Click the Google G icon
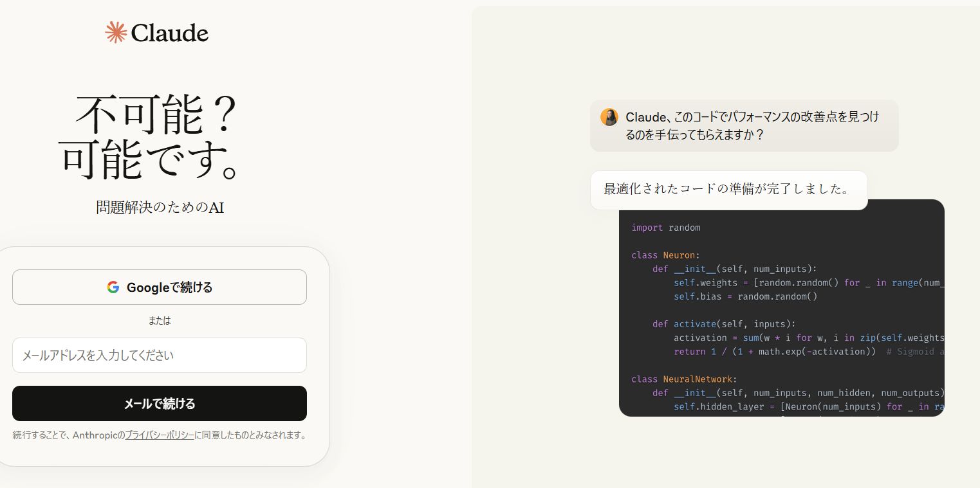Screen dimensions: 980x488 113,287
